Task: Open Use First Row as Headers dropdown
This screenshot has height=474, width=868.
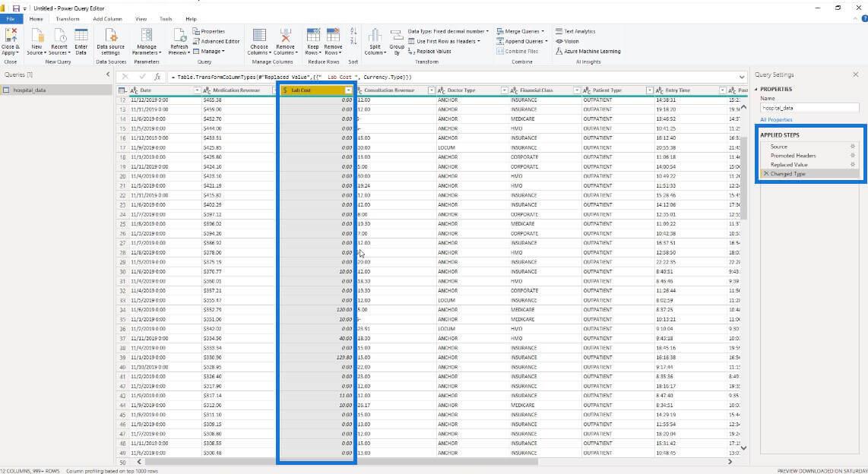Action: point(444,42)
